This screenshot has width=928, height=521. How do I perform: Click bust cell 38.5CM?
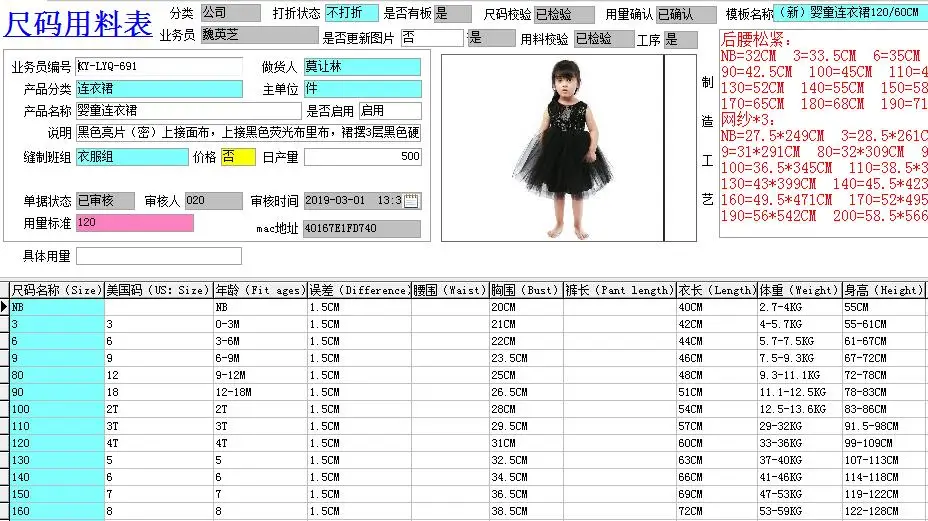pos(526,511)
